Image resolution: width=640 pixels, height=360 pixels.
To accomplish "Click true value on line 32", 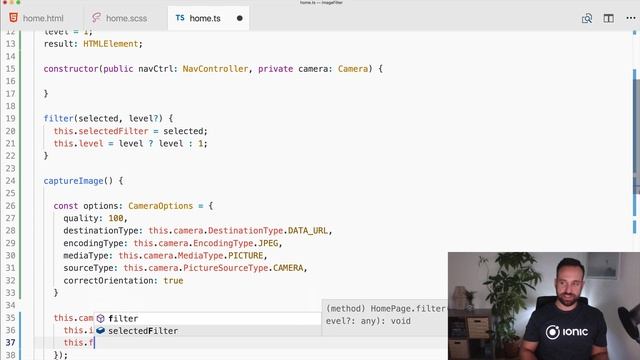I will click(173, 281).
